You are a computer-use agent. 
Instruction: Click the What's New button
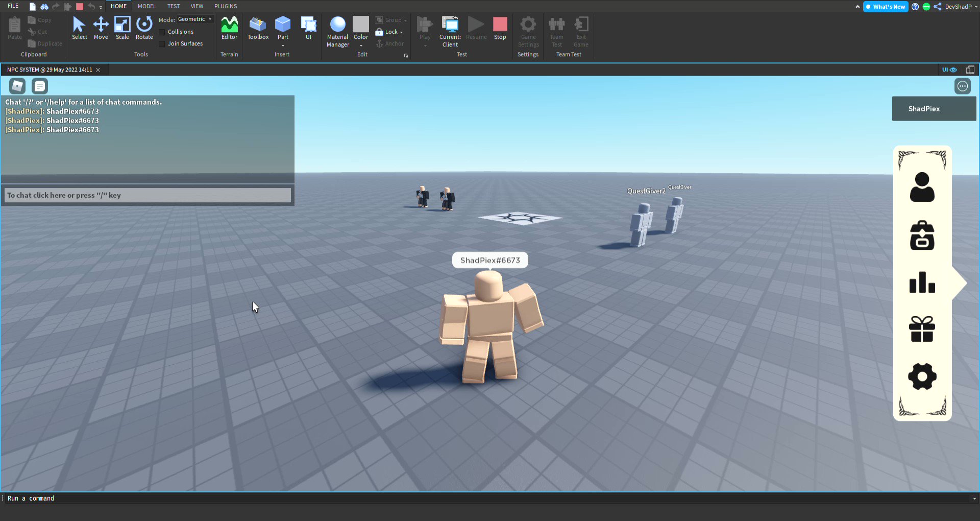pos(886,7)
